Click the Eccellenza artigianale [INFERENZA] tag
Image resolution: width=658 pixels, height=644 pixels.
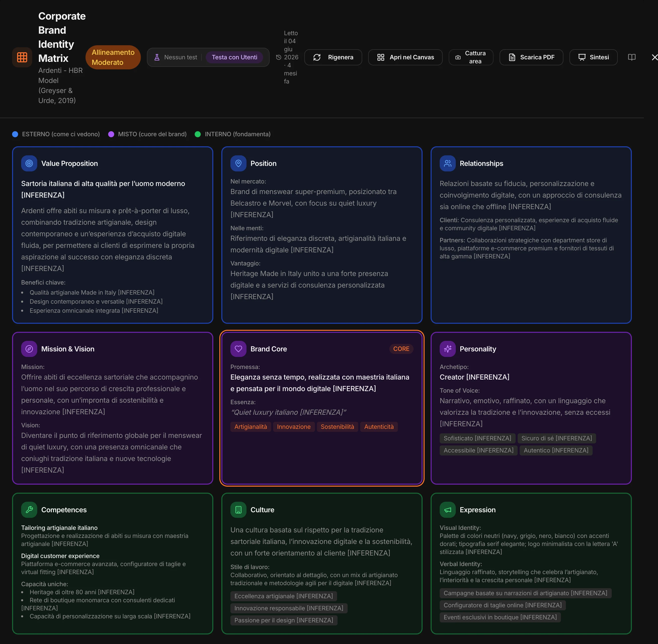[x=283, y=596]
